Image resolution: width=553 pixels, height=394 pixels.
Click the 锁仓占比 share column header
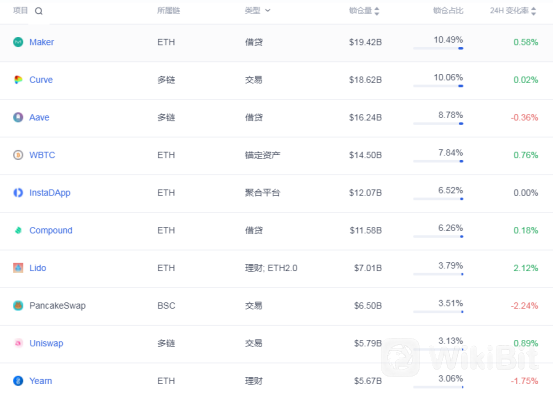[448, 11]
